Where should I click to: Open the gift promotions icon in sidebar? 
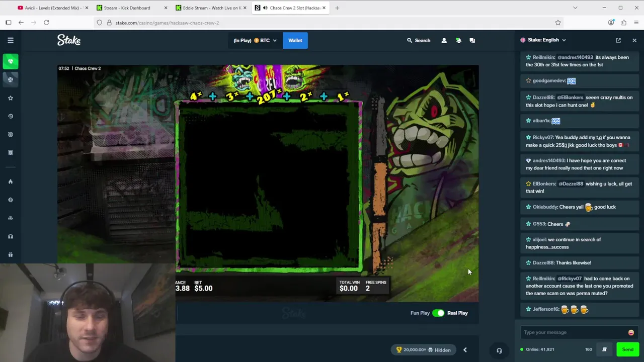(x=11, y=254)
